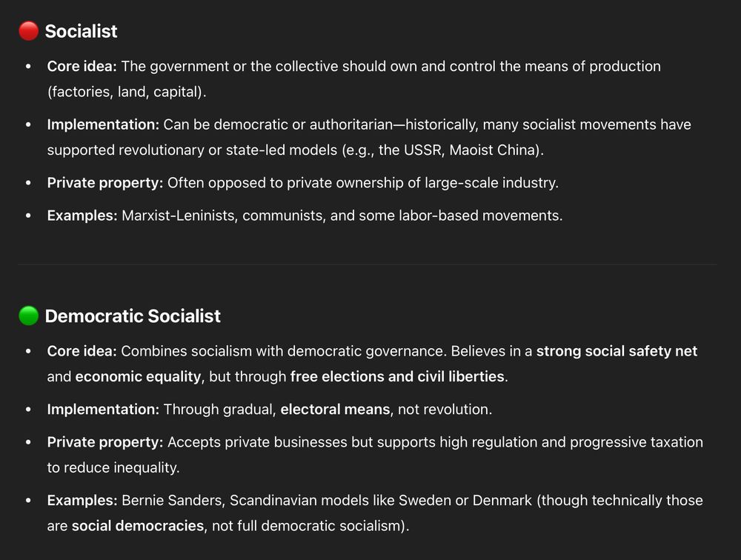Viewport: 741px width, 560px height.
Task: Click the red circle emoji beside Socialist
Action: click(28, 31)
